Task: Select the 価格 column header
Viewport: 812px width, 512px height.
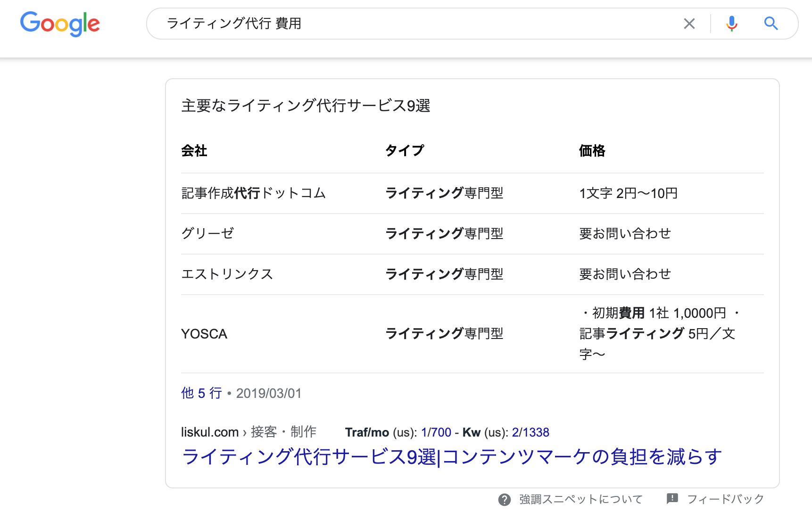Action: 592,151
